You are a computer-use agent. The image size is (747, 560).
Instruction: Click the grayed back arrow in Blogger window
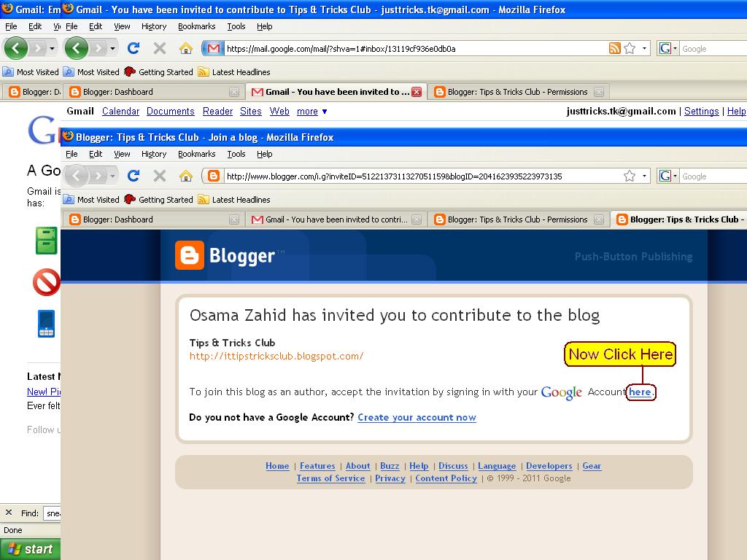(76, 176)
